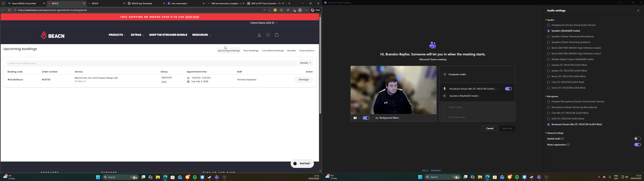The height and width of the screenshot is (181, 644).
Task: Switch to the Past bookings tab
Action: coord(251,51)
